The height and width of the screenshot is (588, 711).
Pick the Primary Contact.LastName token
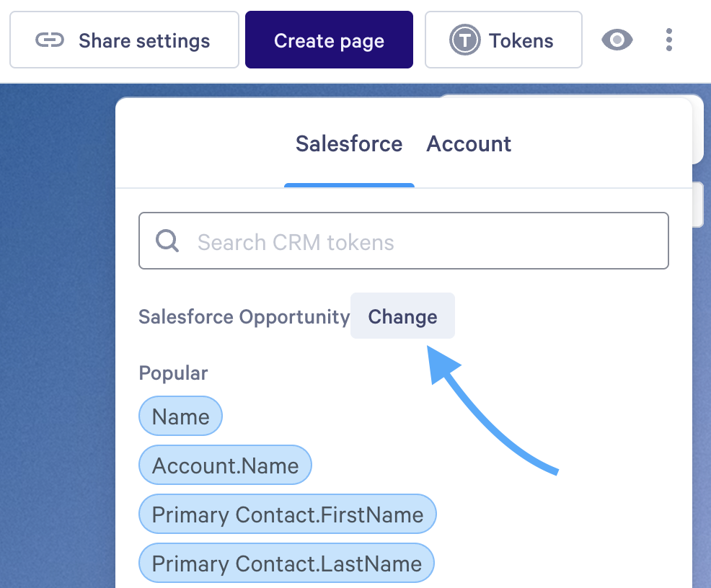point(286,563)
